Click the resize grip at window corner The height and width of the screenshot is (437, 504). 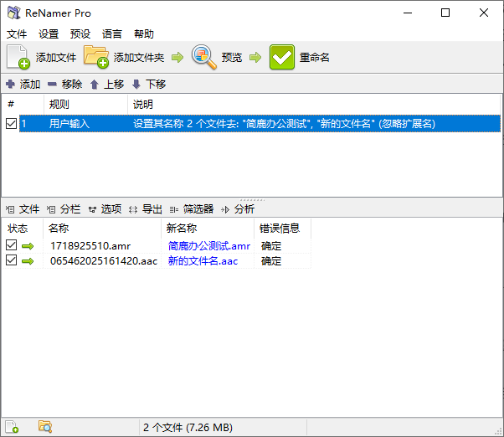coord(499,432)
